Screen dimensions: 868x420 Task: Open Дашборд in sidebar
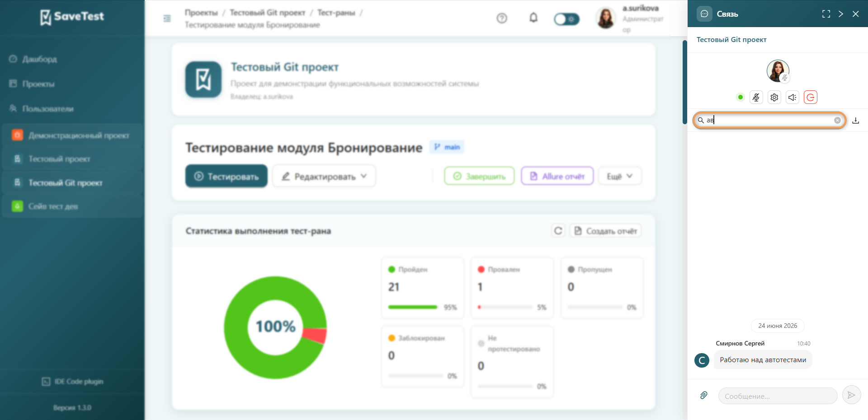coord(40,59)
